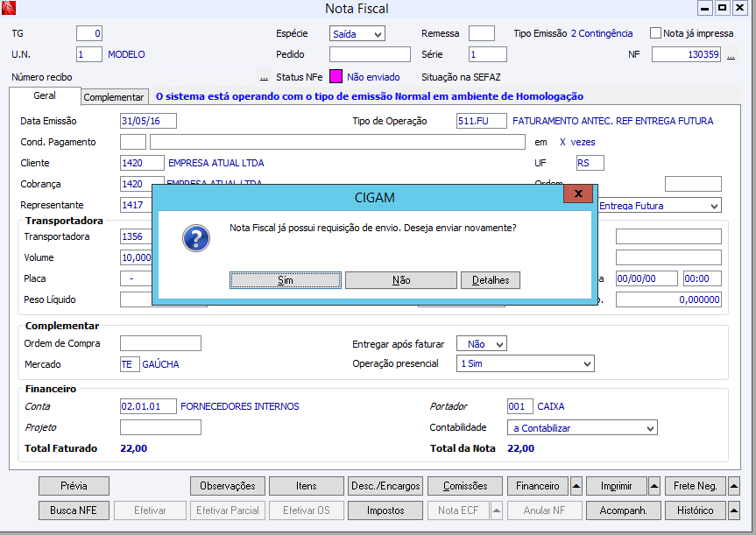
Task: Click the TG input field
Action: [89, 33]
